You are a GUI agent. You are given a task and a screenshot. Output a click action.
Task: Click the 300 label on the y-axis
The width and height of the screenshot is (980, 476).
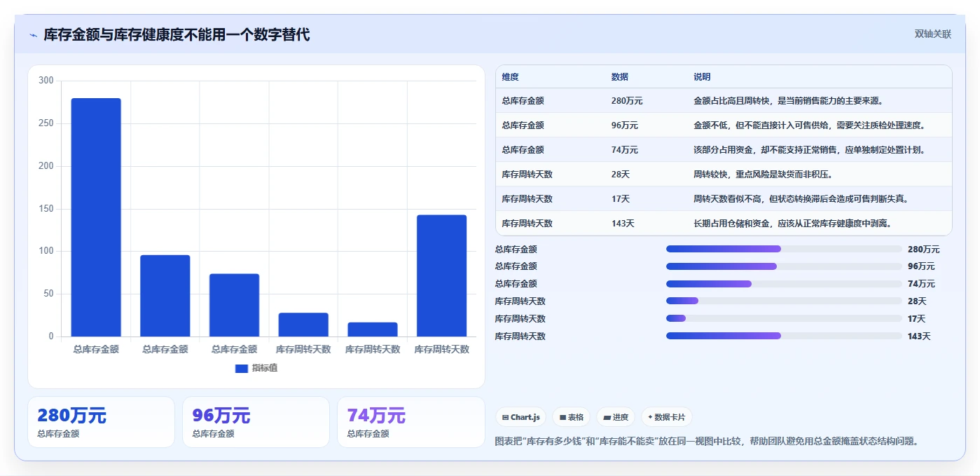click(46, 81)
